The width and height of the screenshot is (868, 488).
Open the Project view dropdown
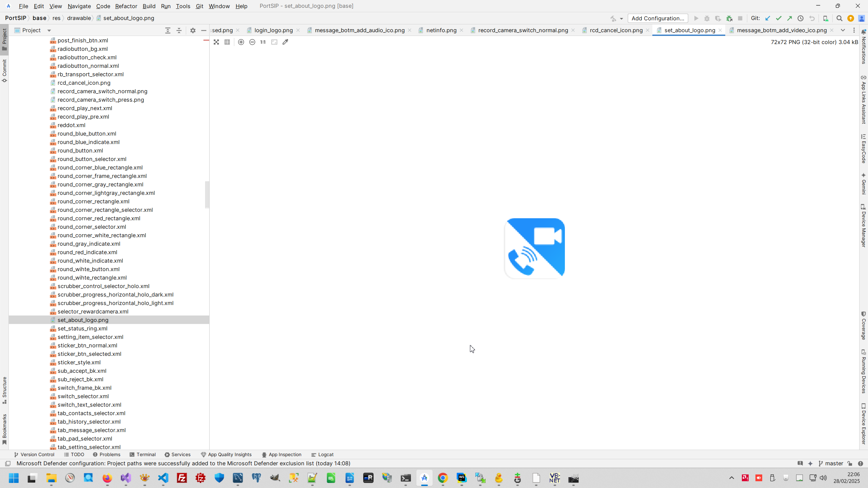coord(49,30)
